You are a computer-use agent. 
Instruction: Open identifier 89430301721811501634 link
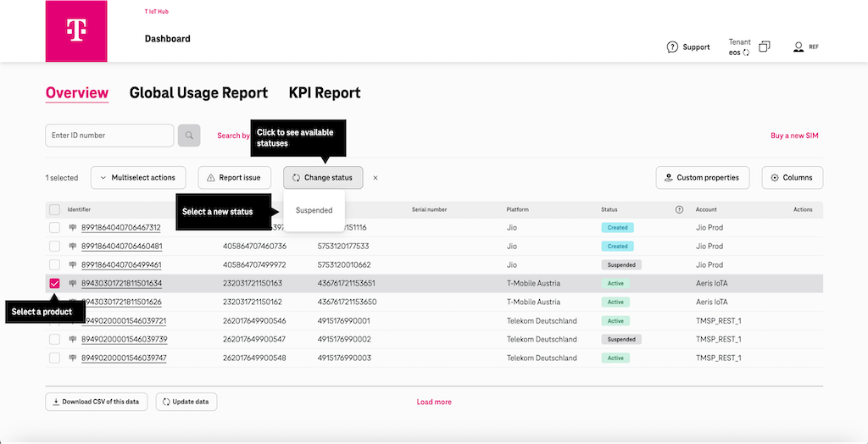coord(122,284)
